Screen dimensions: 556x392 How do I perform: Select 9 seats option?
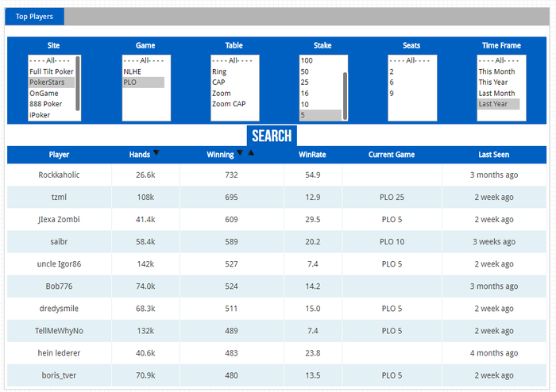[410, 93]
